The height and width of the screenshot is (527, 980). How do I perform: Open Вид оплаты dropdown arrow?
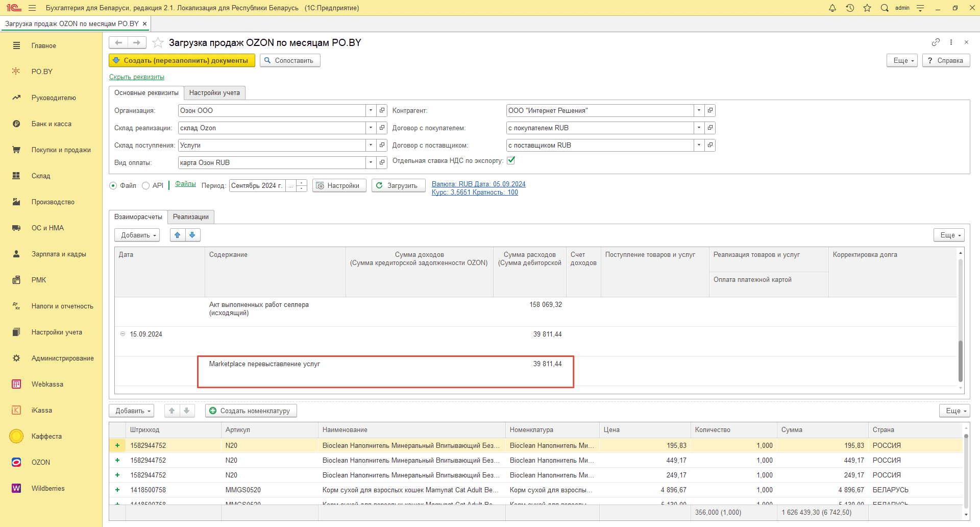click(371, 162)
